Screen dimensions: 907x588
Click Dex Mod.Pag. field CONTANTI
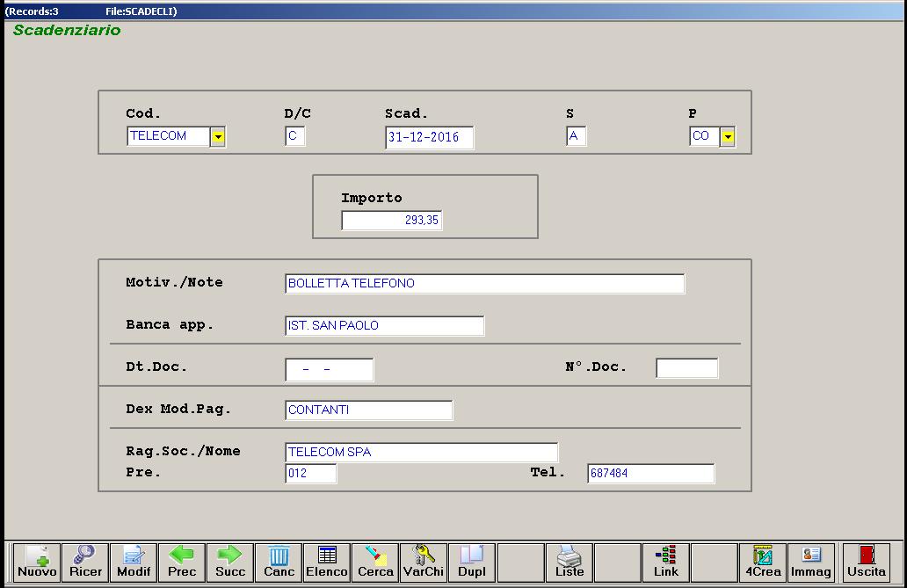coord(369,410)
